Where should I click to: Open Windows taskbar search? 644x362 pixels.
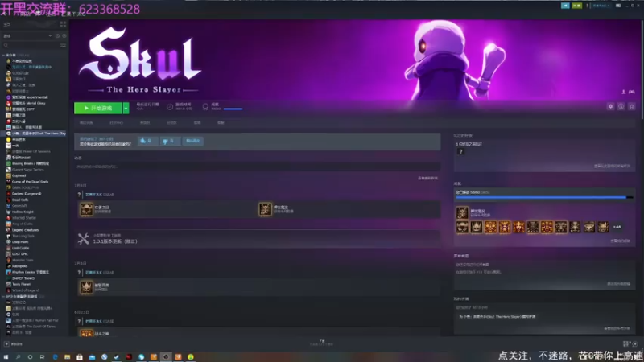[18, 357]
